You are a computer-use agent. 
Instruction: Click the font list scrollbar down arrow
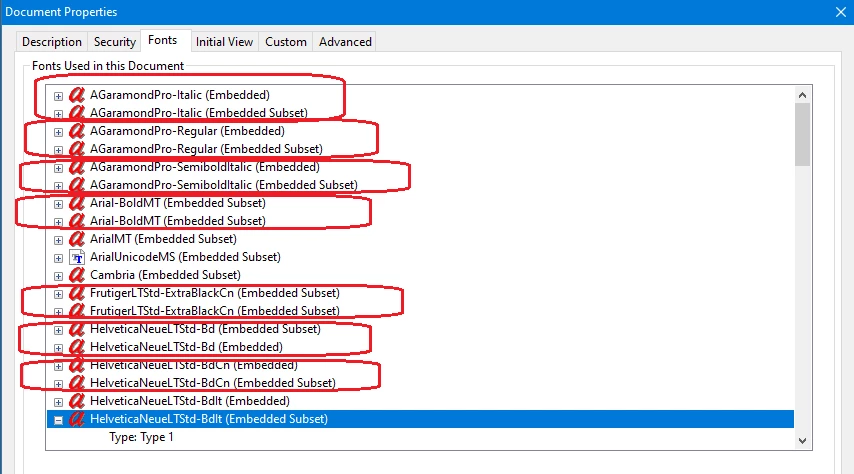pyautogui.click(x=802, y=440)
